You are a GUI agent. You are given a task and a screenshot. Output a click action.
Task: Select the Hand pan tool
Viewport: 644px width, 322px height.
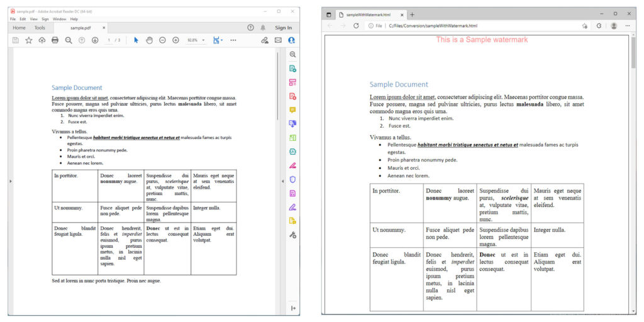click(x=149, y=40)
